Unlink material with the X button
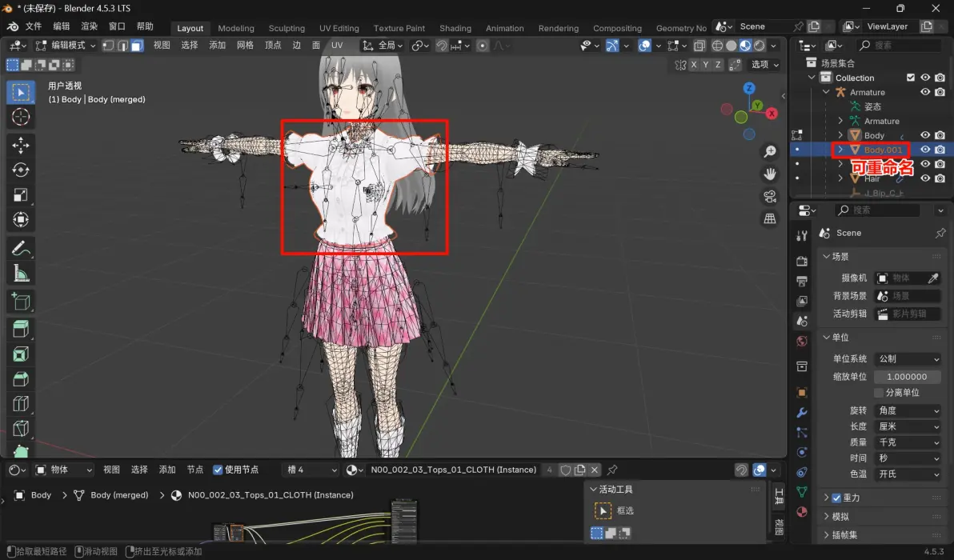 pos(595,470)
